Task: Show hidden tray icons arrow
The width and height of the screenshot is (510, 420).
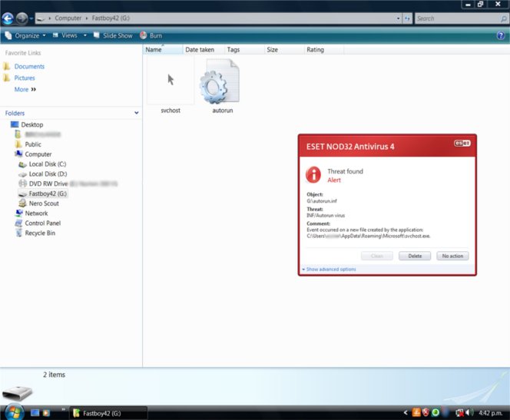Action: (406, 413)
